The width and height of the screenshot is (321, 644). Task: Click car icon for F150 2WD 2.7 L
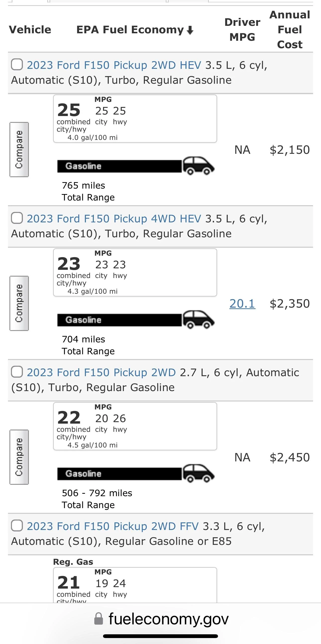(x=198, y=473)
